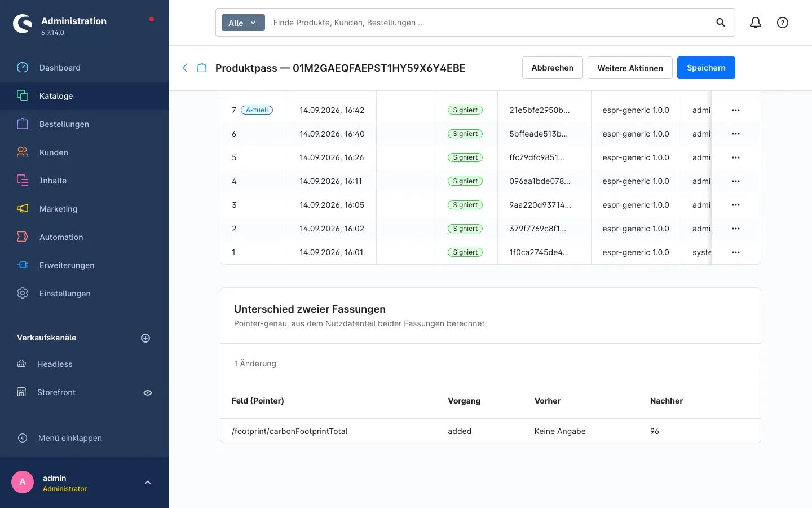This screenshot has height=508, width=812.
Task: Open Automation menu item
Action: (85, 237)
